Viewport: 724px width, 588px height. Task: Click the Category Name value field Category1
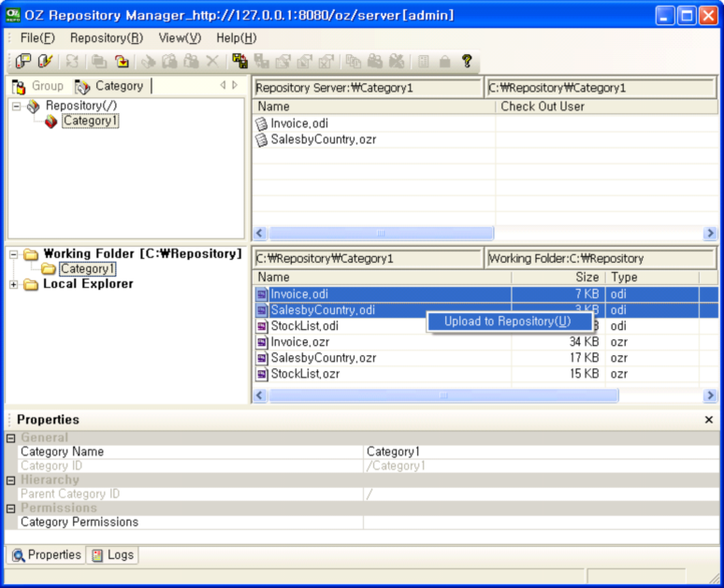541,452
